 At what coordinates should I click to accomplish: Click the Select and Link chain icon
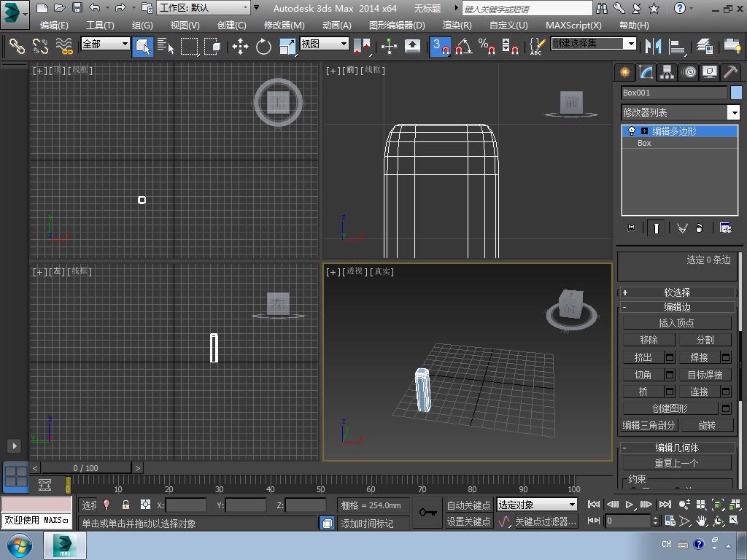tap(16, 46)
